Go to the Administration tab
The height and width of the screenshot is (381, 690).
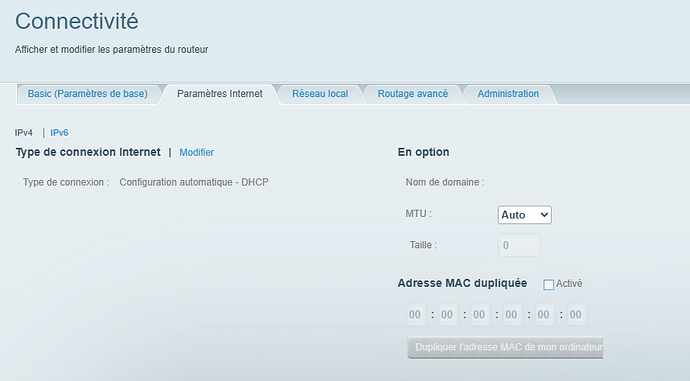tap(508, 94)
